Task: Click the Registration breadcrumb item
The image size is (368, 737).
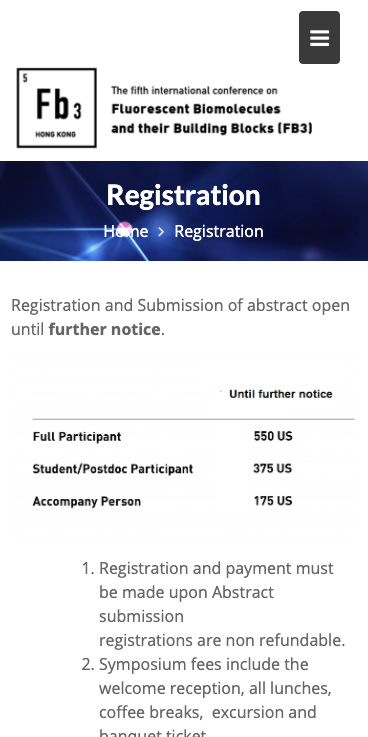Action: tap(219, 231)
